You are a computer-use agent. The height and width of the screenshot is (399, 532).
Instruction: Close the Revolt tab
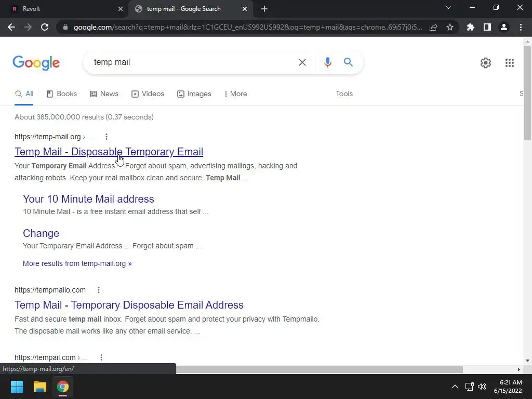coord(121,9)
